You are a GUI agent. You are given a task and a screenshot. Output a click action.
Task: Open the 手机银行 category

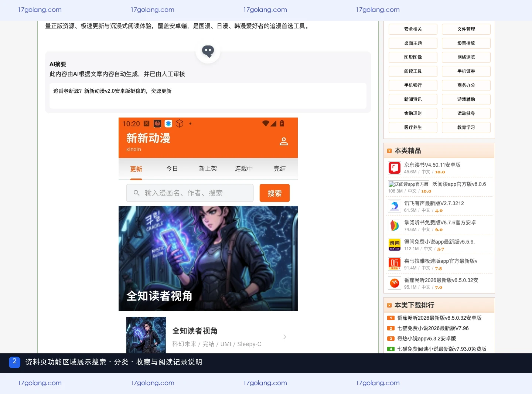tap(413, 85)
